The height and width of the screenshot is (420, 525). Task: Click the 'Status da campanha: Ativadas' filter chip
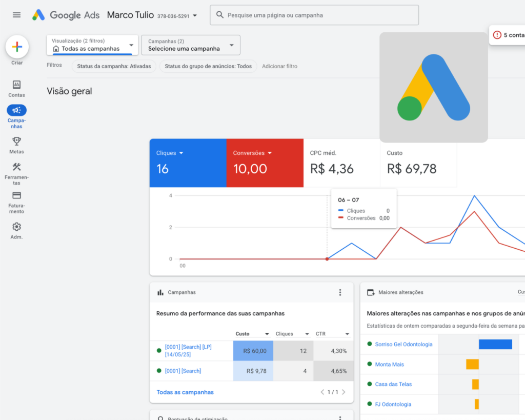(114, 66)
